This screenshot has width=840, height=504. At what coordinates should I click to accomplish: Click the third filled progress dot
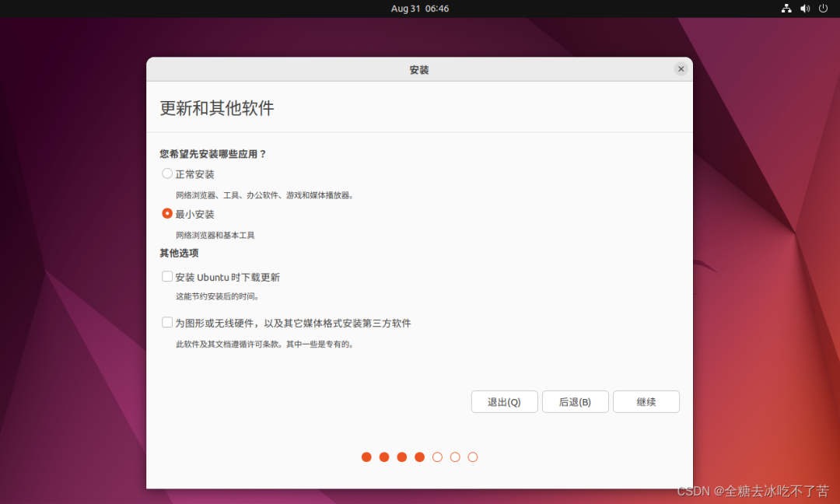pos(402,457)
